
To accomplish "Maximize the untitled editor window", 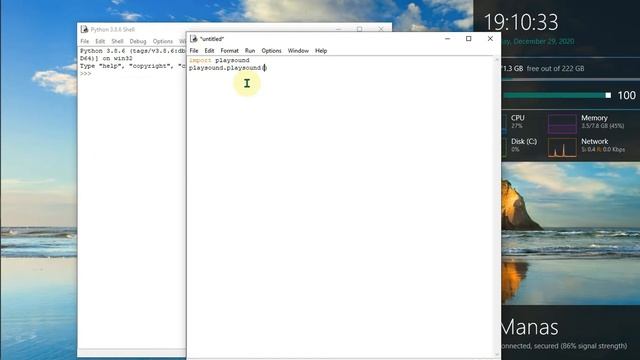I will coord(469,39).
